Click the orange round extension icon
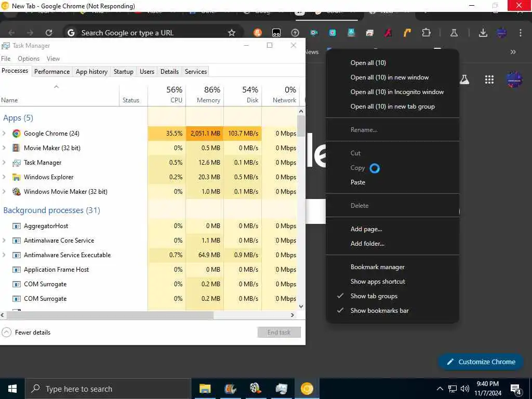Screen dimensions: 532x399 click(x=258, y=33)
